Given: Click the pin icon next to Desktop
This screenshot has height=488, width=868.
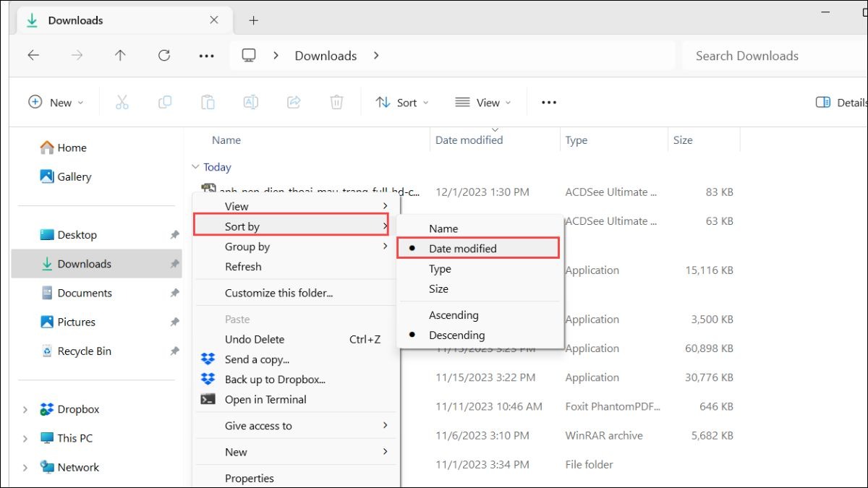Looking at the screenshot, I should [x=174, y=235].
